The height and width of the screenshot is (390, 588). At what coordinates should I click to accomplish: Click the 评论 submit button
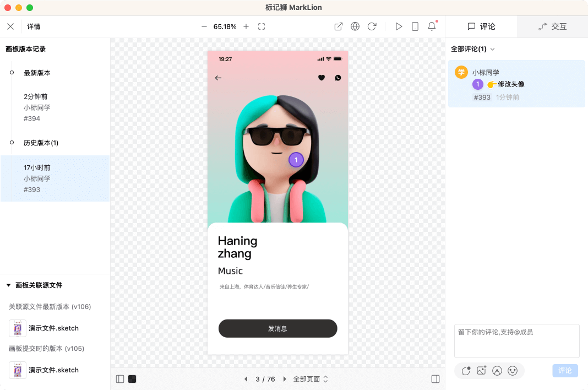pyautogui.click(x=565, y=371)
